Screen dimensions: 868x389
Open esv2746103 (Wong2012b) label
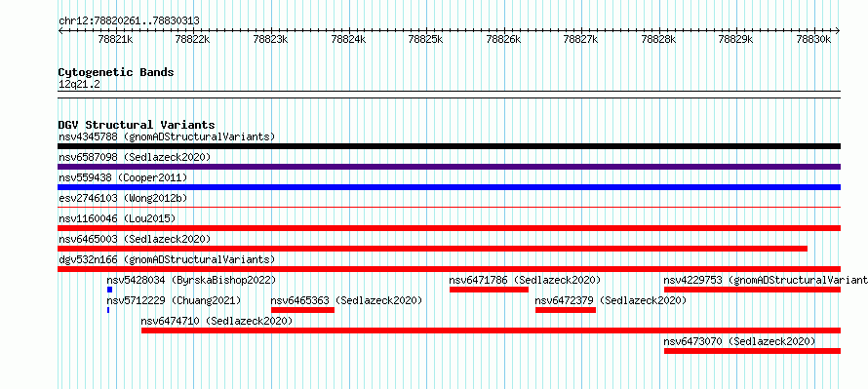123,198
